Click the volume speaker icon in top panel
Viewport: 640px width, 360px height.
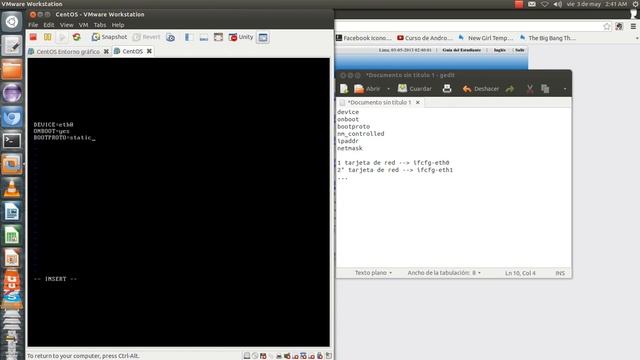click(558, 4)
